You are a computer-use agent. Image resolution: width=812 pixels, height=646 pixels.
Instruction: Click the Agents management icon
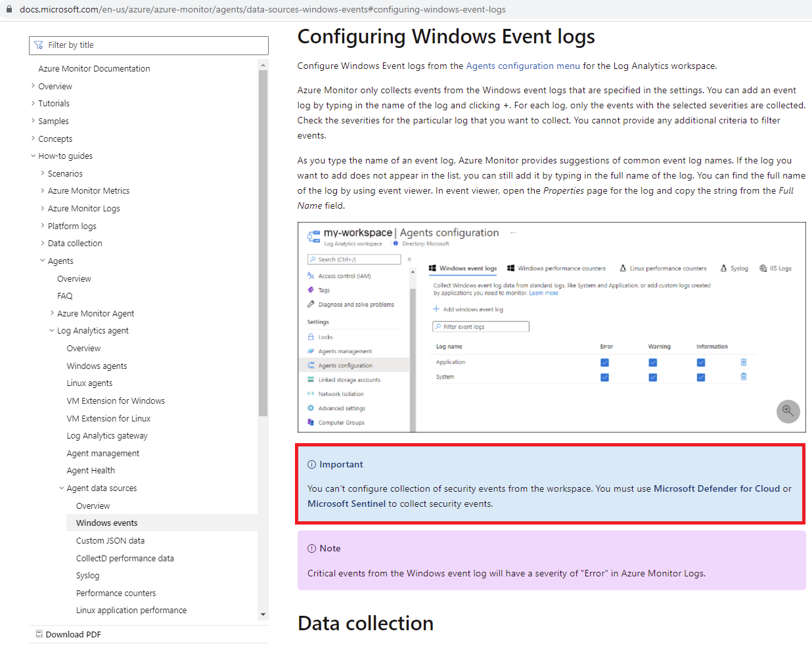[x=311, y=351]
